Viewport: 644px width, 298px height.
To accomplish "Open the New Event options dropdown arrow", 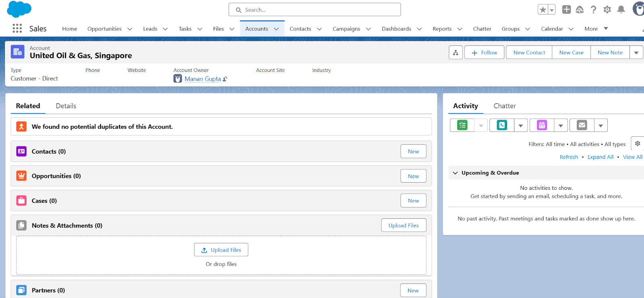I will click(x=561, y=125).
